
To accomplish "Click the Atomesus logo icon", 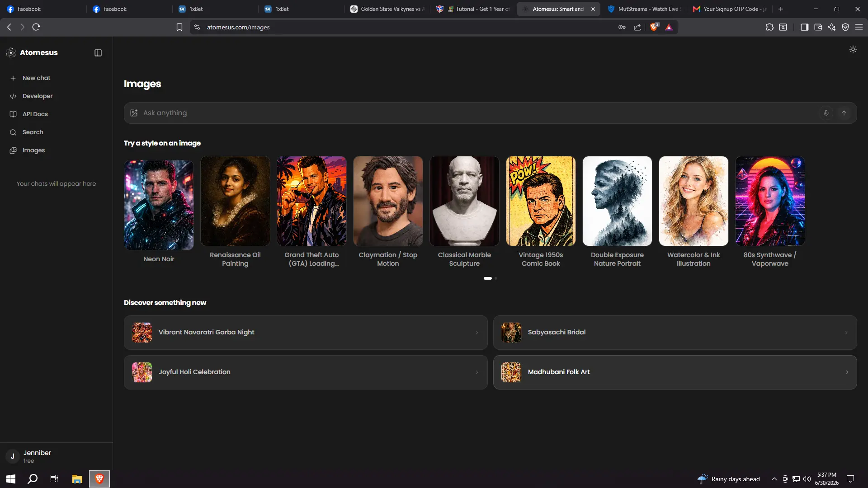I will point(11,53).
